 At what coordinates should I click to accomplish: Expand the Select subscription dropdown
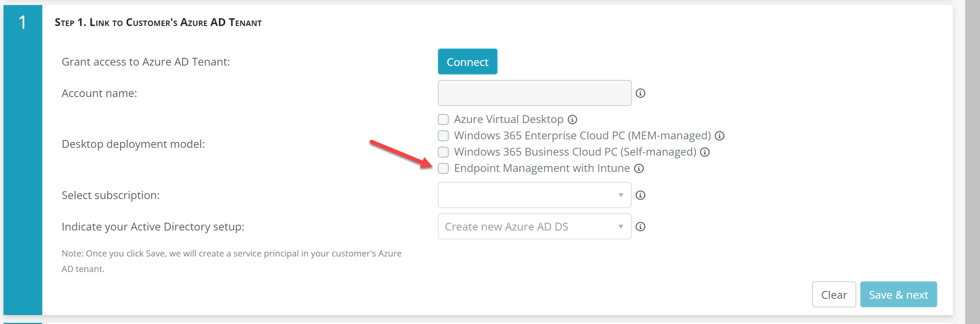coord(534,195)
